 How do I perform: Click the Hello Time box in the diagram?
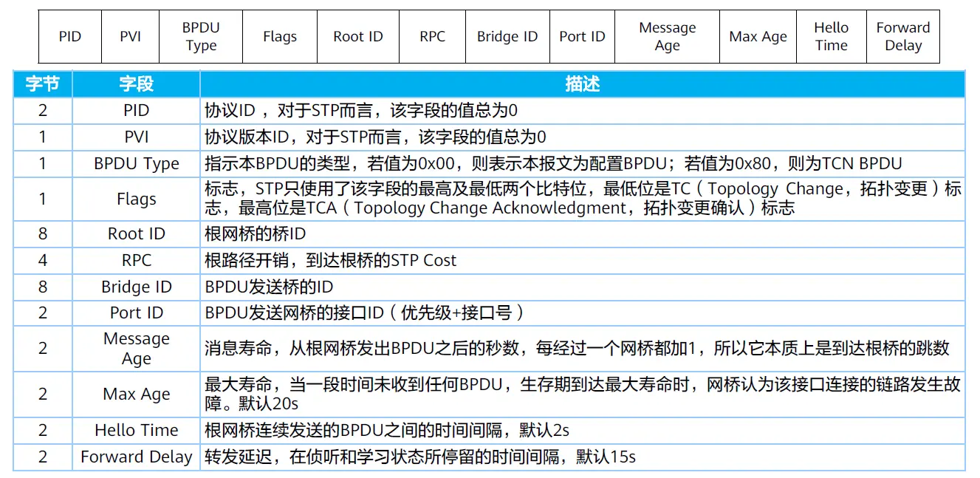831,36
